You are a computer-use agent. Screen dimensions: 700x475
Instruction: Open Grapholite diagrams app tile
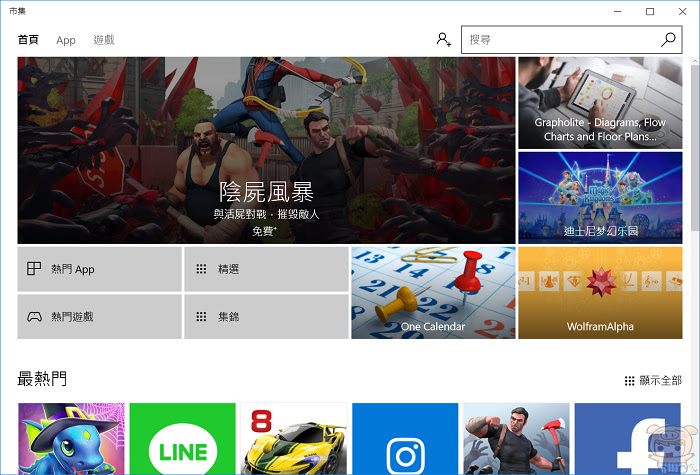(x=600, y=103)
